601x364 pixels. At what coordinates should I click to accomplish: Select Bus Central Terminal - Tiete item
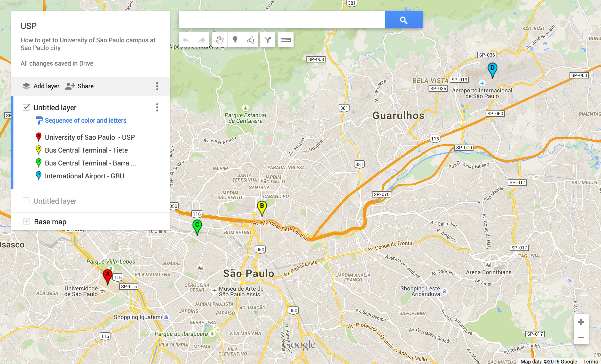(86, 150)
